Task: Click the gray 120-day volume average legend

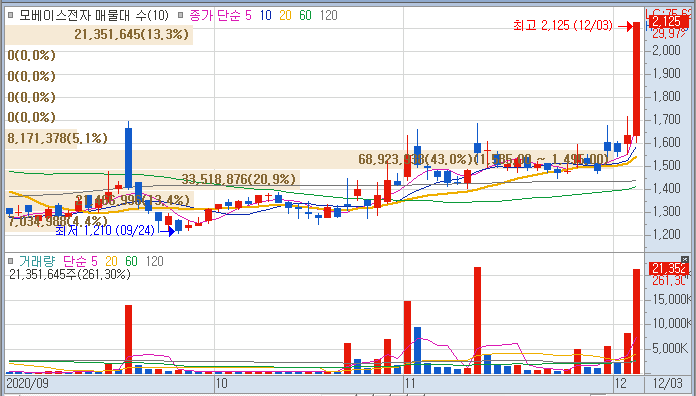Action: click(154, 261)
